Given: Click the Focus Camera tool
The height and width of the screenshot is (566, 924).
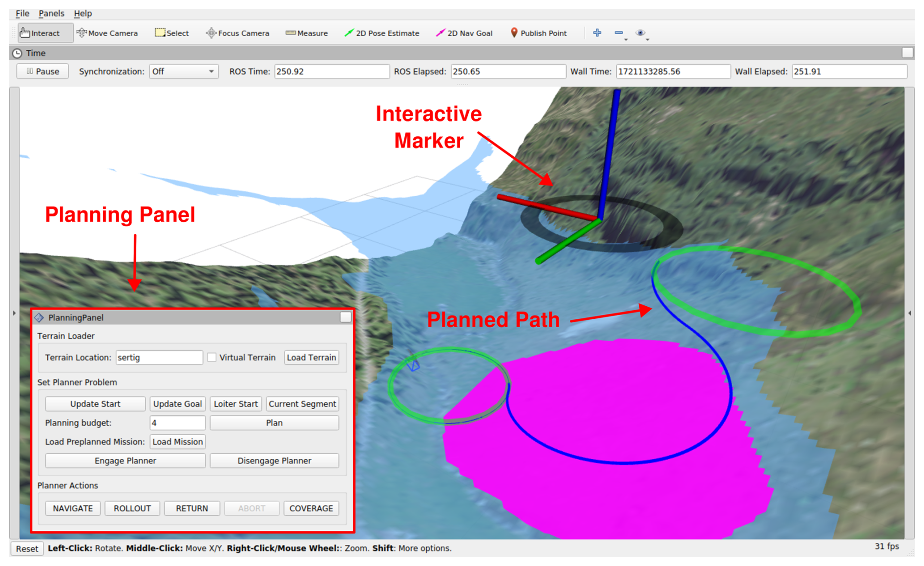Looking at the screenshot, I should [x=237, y=33].
